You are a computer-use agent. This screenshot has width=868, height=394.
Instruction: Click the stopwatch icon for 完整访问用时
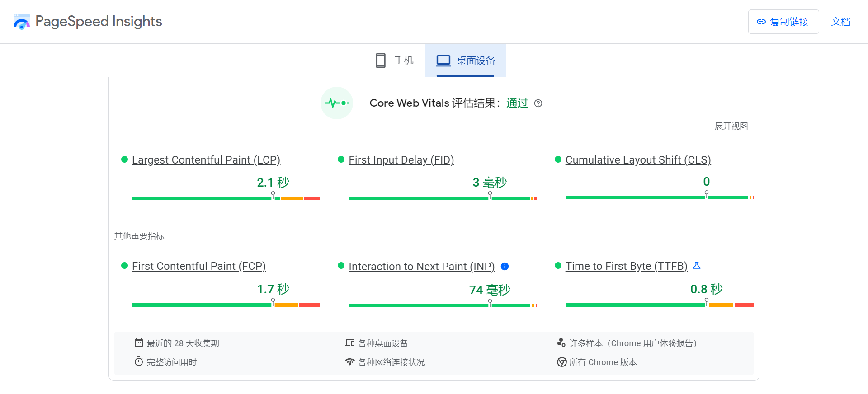[139, 361]
